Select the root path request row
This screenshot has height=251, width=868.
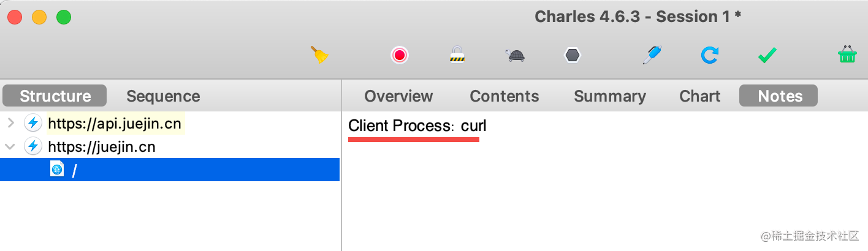tap(74, 170)
